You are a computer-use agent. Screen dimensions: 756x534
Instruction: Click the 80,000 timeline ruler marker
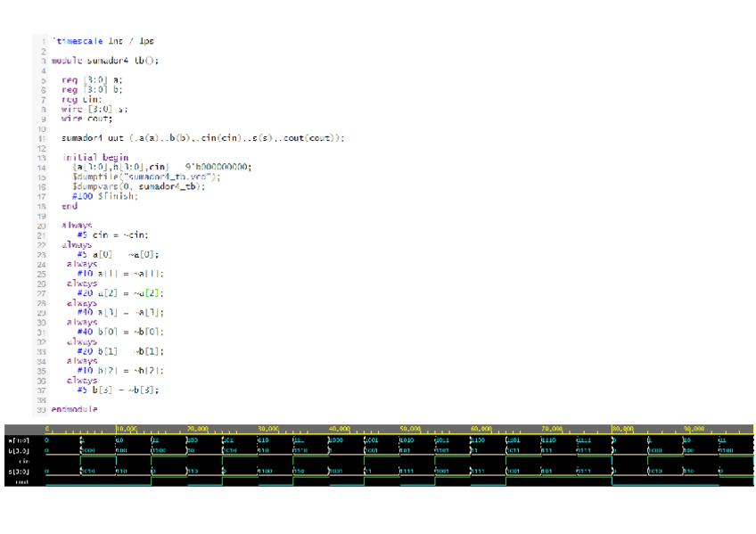click(622, 428)
